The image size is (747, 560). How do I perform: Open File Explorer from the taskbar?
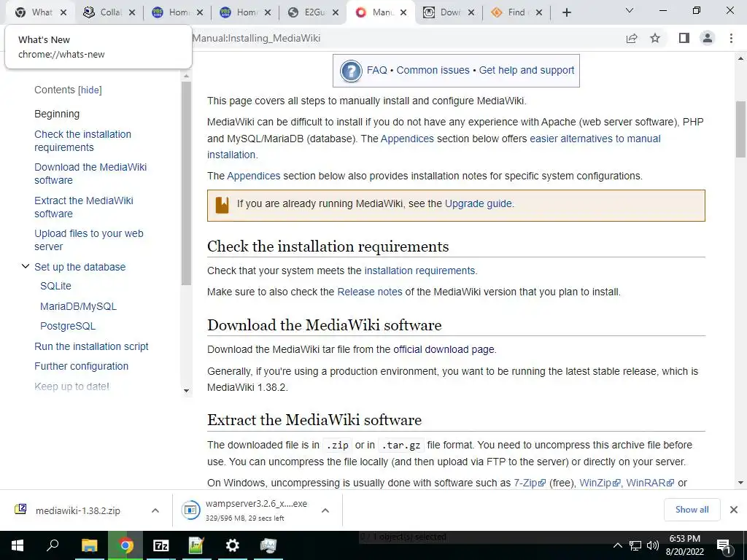pos(89,545)
